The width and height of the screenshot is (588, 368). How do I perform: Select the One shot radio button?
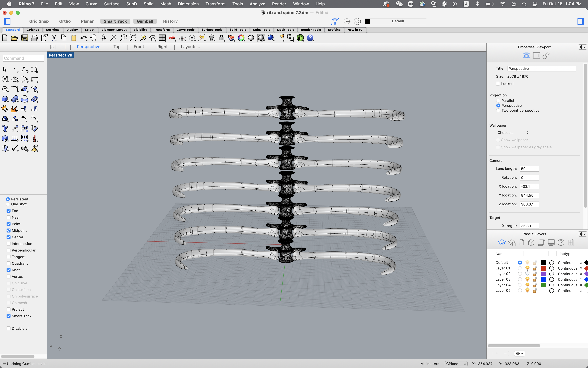point(8,204)
